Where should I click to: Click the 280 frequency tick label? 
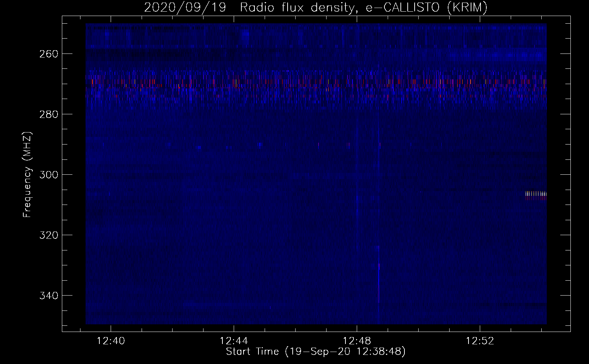48,114
